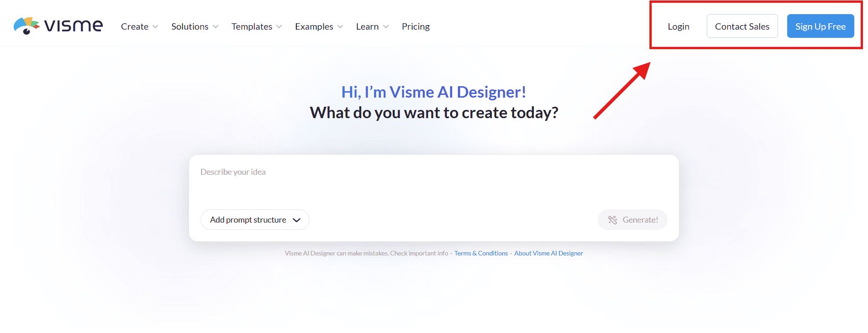Expand the Templates dropdown chevron
868x333 pixels.
(279, 27)
